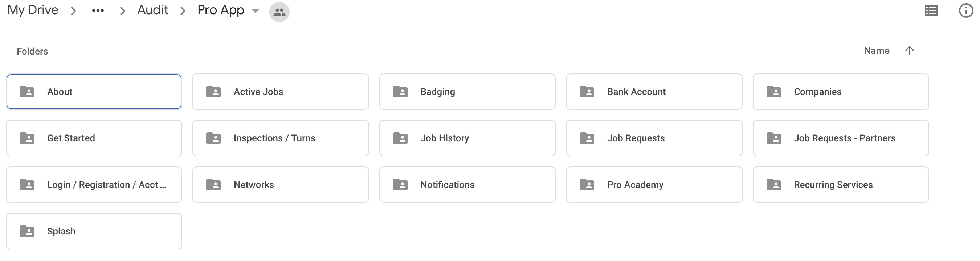Click the shared people icon beside Pro App
This screenshot has width=980, height=261.
point(279,12)
